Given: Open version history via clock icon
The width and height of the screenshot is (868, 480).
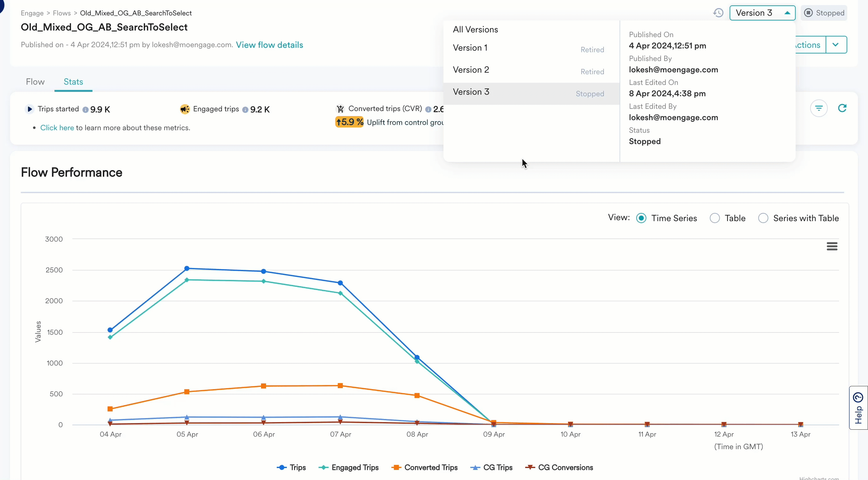Looking at the screenshot, I should pyautogui.click(x=718, y=13).
